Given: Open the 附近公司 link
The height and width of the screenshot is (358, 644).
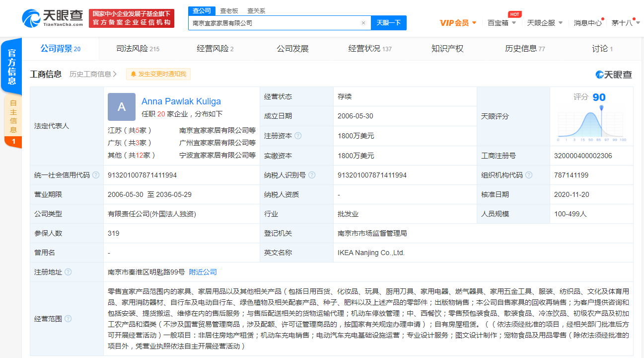Looking at the screenshot, I should tap(203, 272).
